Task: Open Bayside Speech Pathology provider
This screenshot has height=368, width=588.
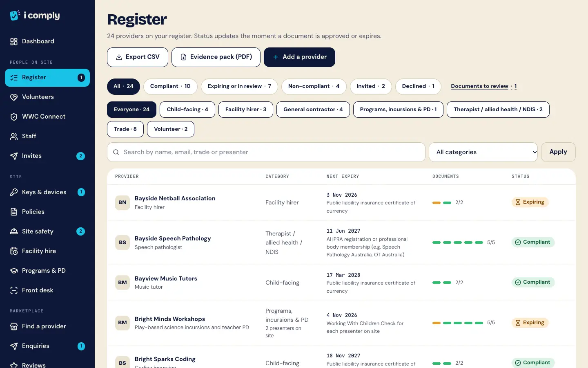Action: coord(173,238)
